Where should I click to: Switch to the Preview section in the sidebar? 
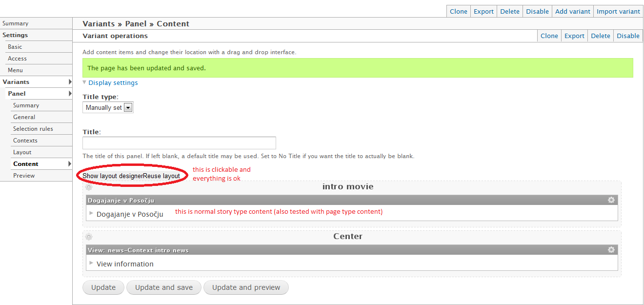[24, 175]
